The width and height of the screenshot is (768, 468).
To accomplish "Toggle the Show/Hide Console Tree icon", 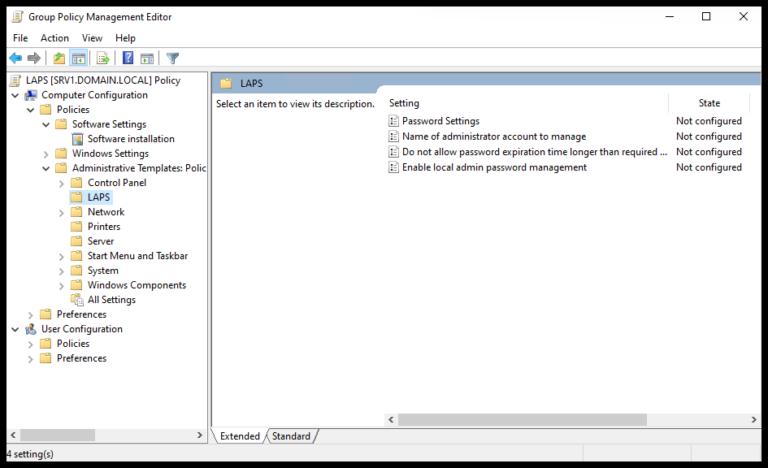I will tap(78, 58).
